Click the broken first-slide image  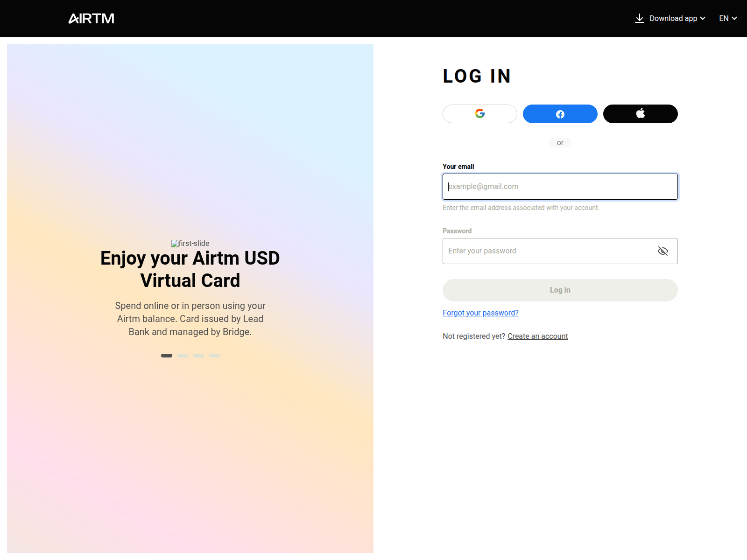pos(190,244)
